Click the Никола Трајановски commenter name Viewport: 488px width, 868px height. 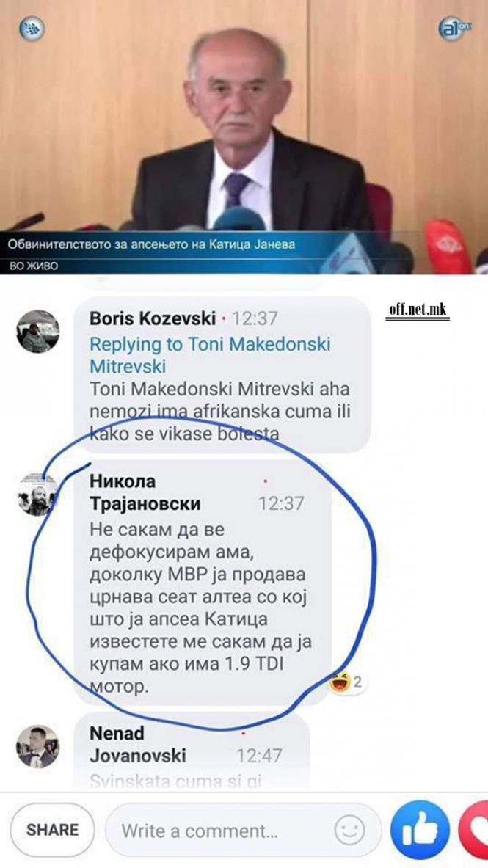[145, 492]
